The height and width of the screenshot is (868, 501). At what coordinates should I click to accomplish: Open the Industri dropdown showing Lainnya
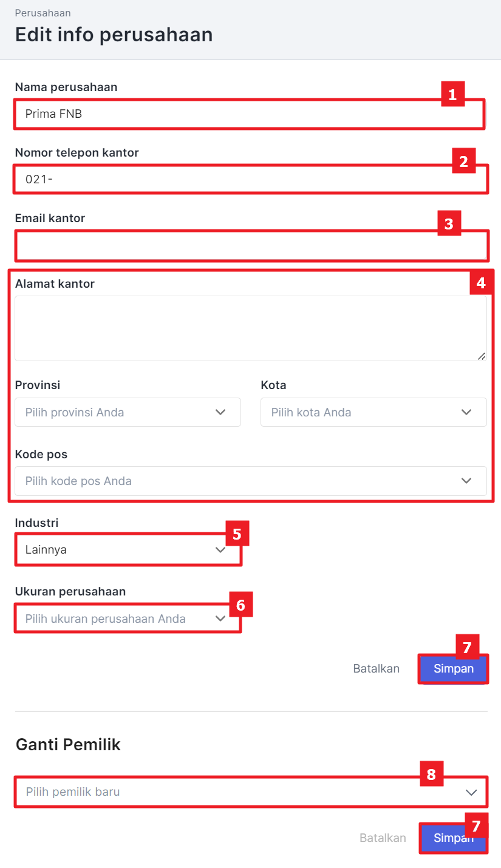click(x=115, y=550)
